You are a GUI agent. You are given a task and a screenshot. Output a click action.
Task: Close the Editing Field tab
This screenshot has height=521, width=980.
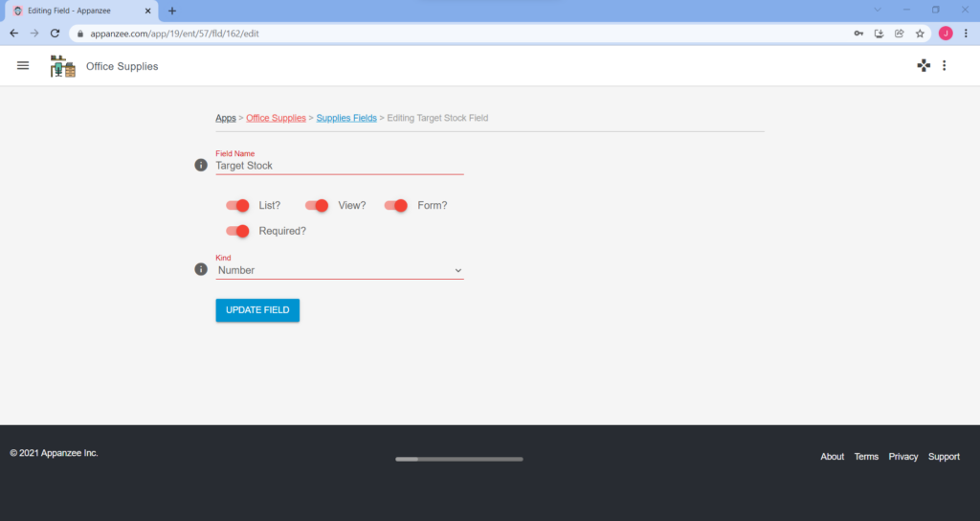coord(148,11)
